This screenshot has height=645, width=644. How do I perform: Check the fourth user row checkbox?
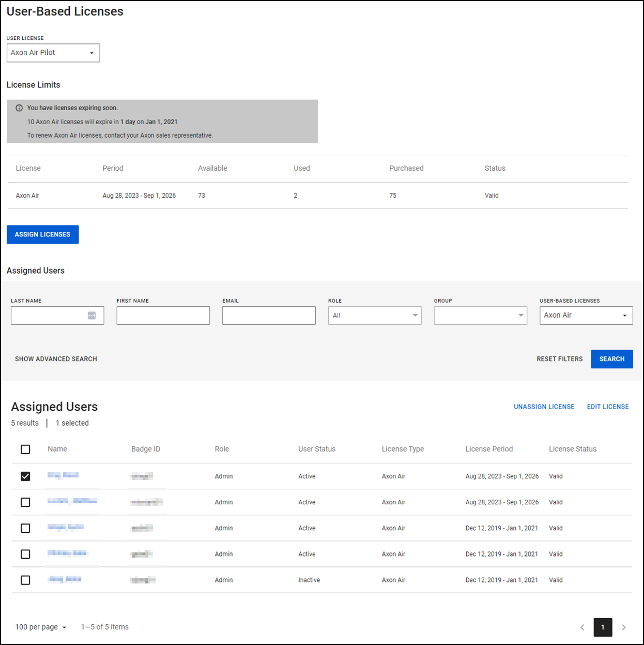tap(25, 554)
